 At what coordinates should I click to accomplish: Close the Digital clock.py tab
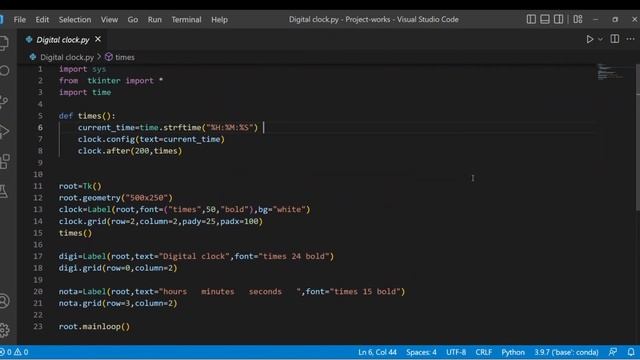[x=98, y=39]
